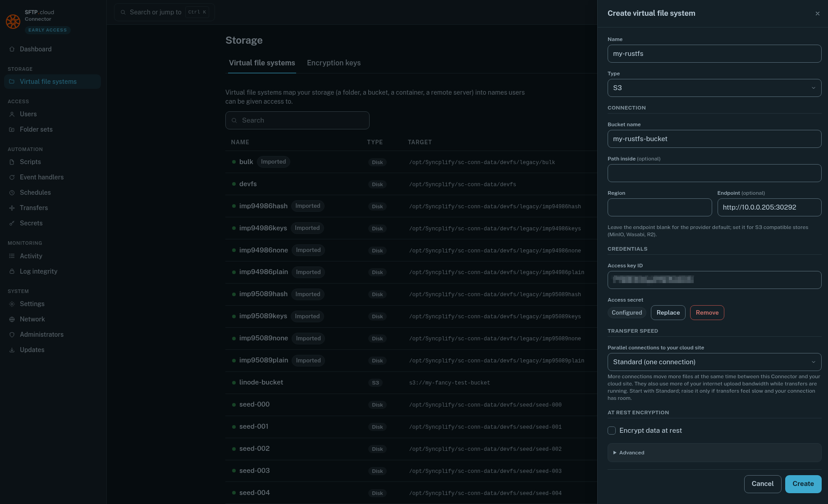This screenshot has height=504, width=828.
Task: Open Schedules page
Action: click(52, 192)
